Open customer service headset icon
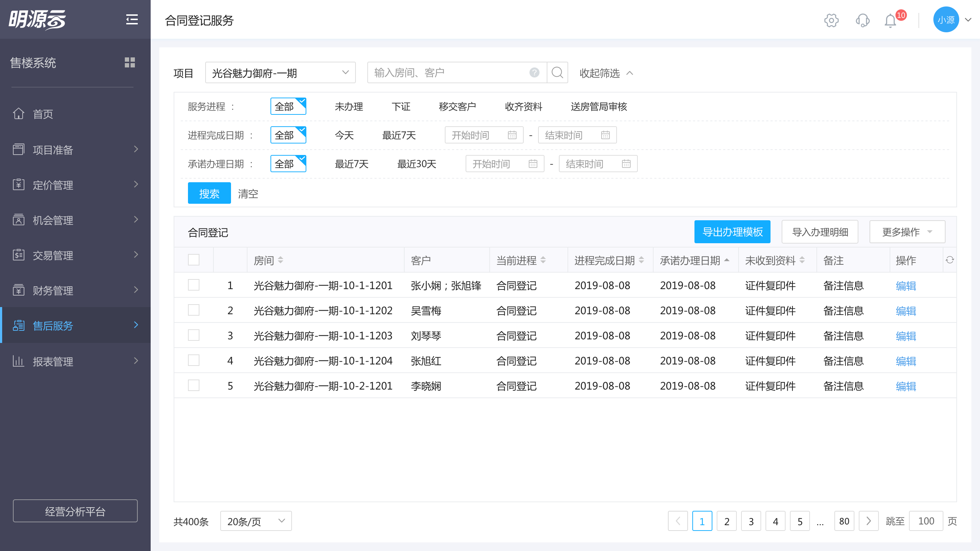 pyautogui.click(x=862, y=20)
